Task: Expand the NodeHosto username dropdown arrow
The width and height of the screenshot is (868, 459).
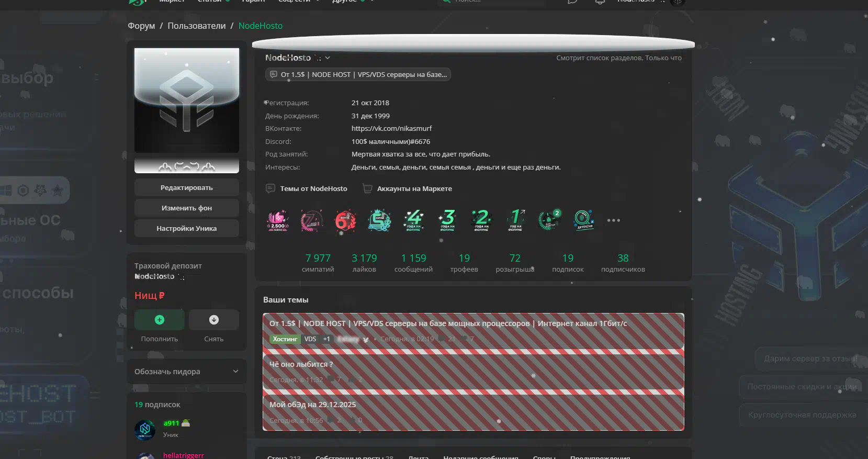Action: (x=328, y=58)
